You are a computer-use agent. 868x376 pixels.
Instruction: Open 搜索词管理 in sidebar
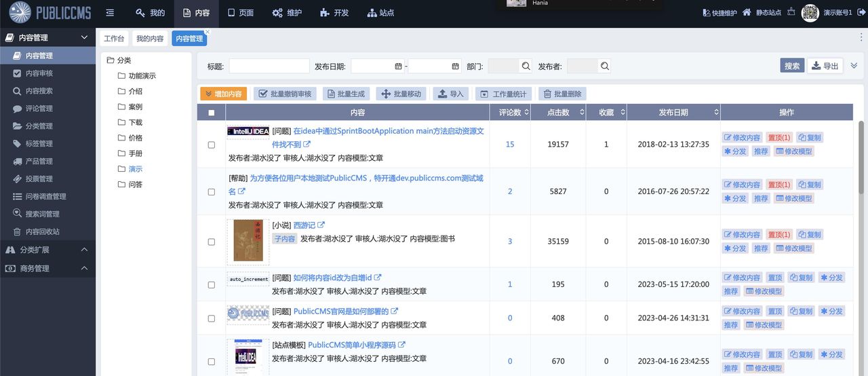[47, 214]
